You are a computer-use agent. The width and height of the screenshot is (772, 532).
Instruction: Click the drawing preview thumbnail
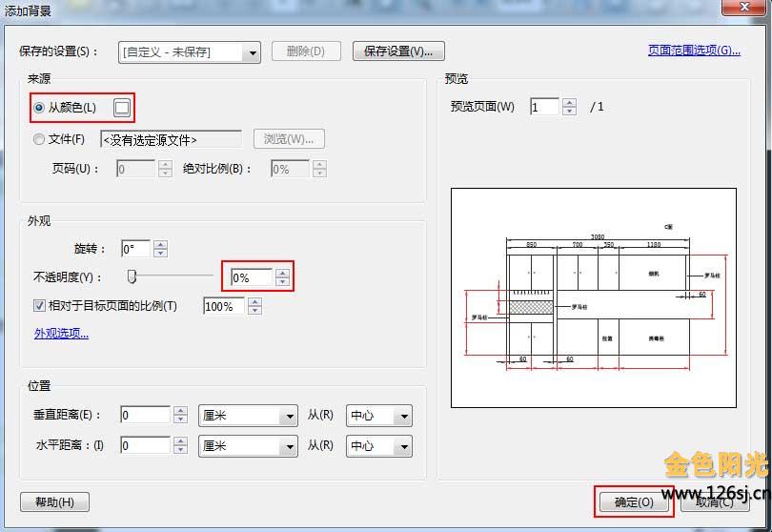(x=594, y=297)
